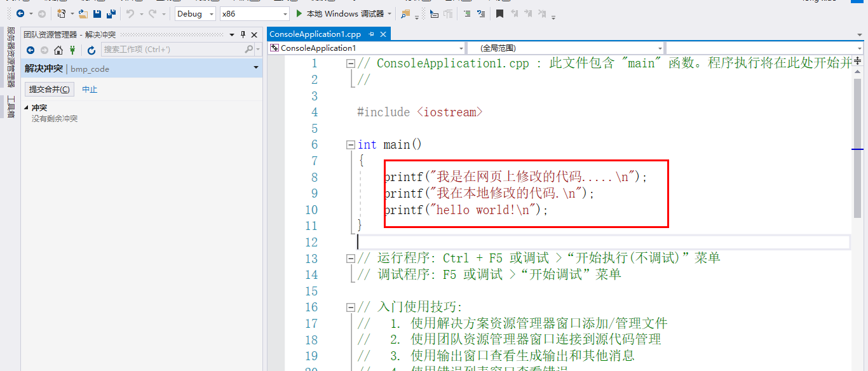The height and width of the screenshot is (371, 868).
Task: Click the Save icon in the toolbar
Action: [x=97, y=13]
